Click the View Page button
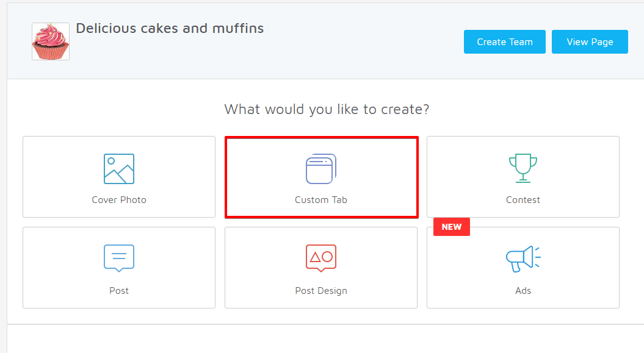Viewport: 644px width, 353px height. pos(590,42)
